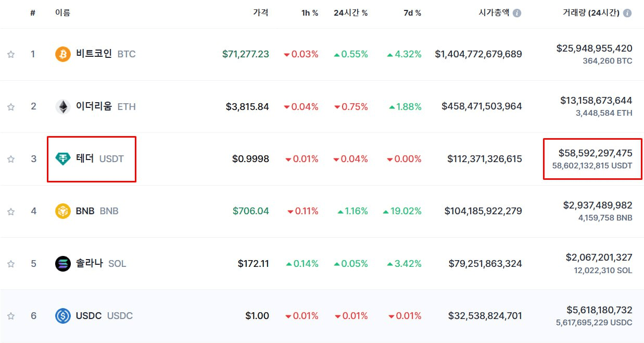
Task: Click the yellow BNB logo icon
Action: tap(63, 211)
